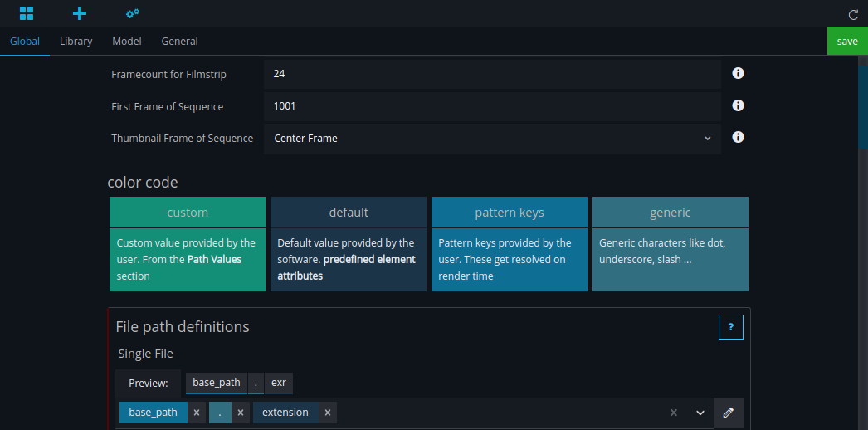Switch to the Library tab
868x430 pixels.
(76, 41)
